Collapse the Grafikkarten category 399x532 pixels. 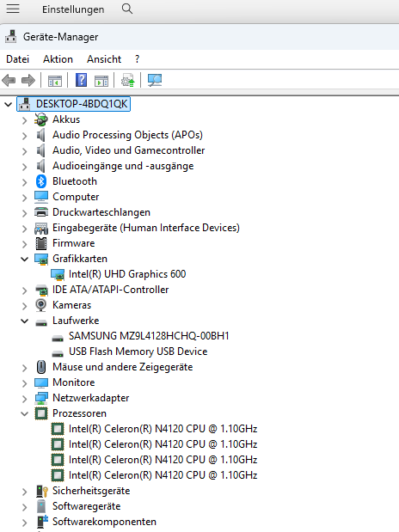point(24,260)
